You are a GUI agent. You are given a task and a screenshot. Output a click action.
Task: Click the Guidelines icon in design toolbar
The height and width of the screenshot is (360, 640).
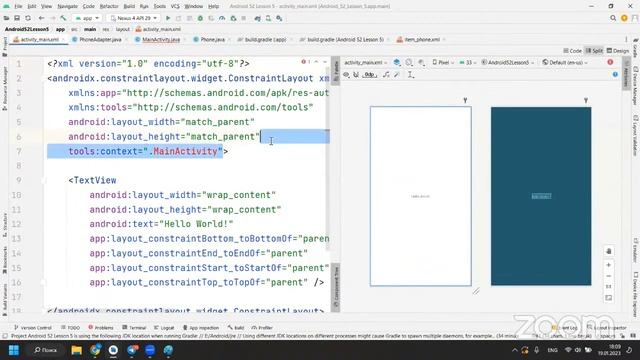pyautogui.click(x=411, y=75)
